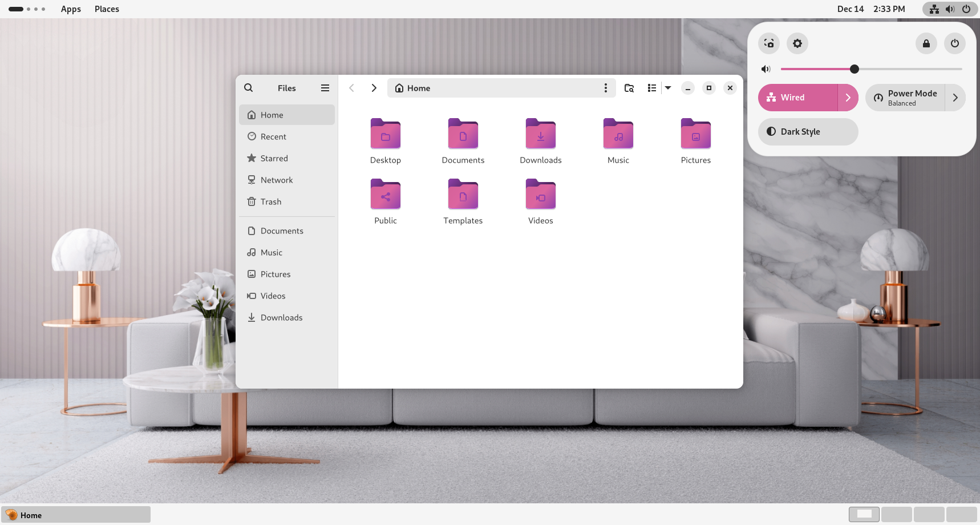Open Documents bookmark in sidebar
Image resolution: width=980 pixels, height=525 pixels.
[287, 231]
